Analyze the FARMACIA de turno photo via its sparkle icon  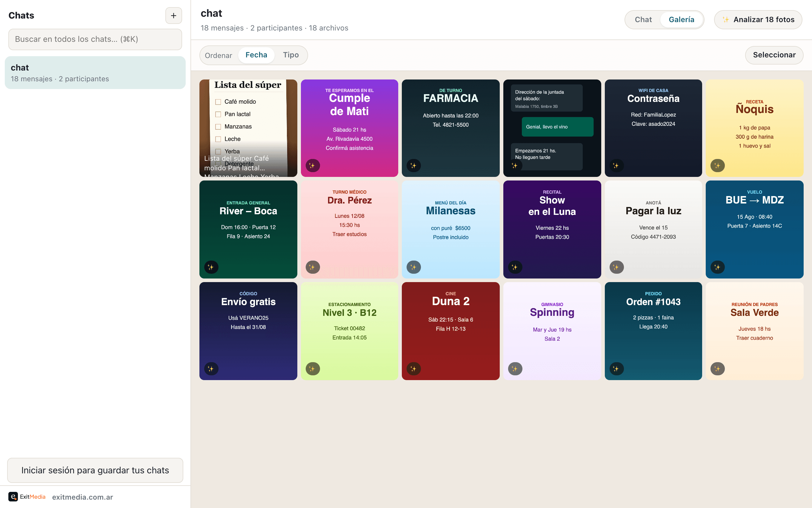click(413, 166)
